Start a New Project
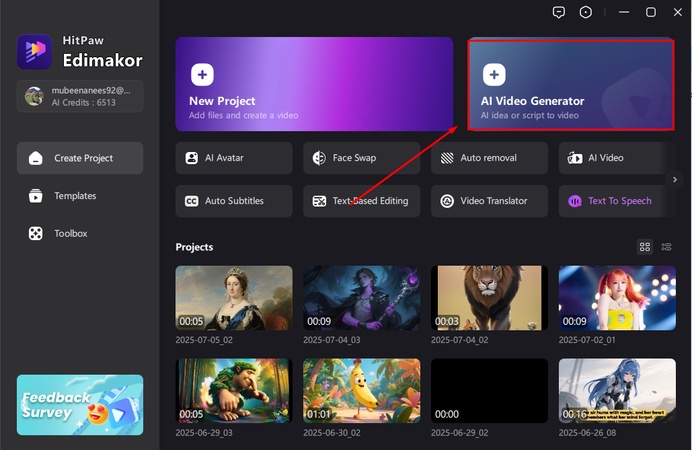Viewport: 692px width, 450px height. point(314,84)
